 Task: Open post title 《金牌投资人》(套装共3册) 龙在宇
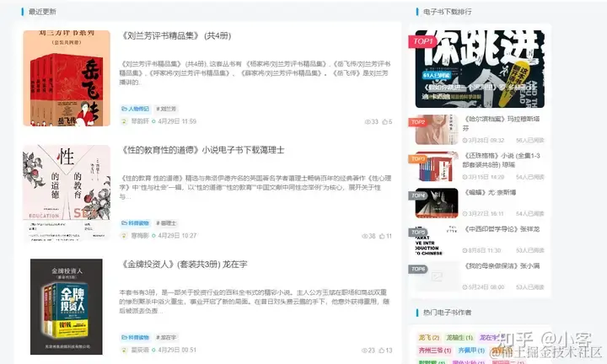click(184, 265)
